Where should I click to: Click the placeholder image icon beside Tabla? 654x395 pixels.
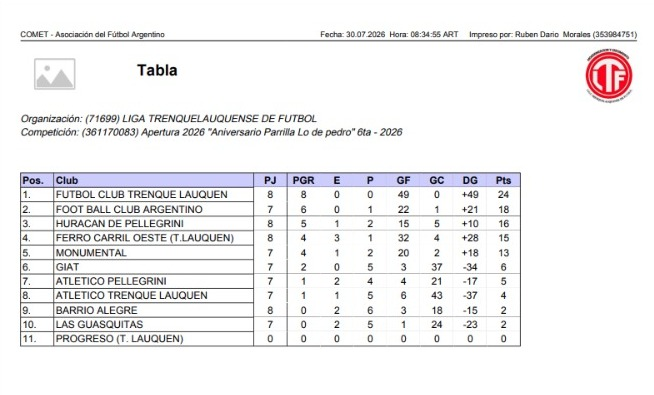point(55,74)
